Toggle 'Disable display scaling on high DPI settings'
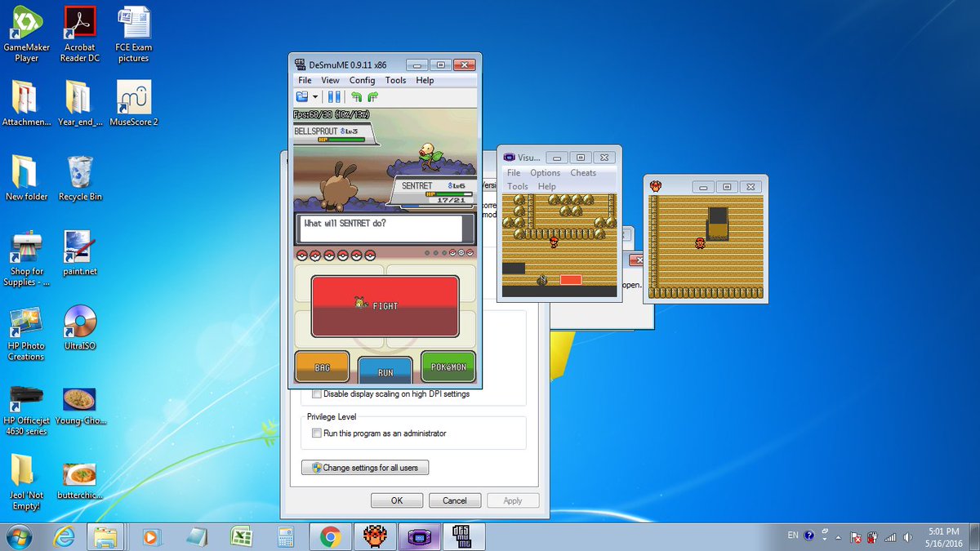This screenshot has width=980, height=551. (x=317, y=393)
